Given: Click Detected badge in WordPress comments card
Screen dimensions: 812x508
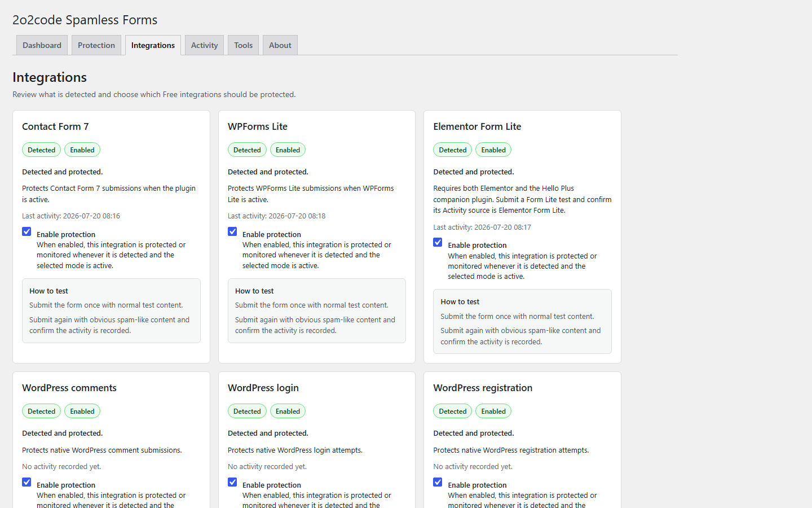Looking at the screenshot, I should tap(42, 411).
